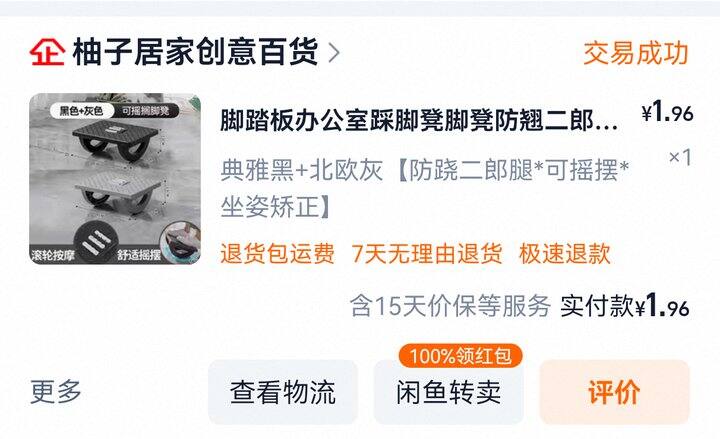
Task: Open the 柚子居家创意百货 store page
Action: (x=196, y=52)
